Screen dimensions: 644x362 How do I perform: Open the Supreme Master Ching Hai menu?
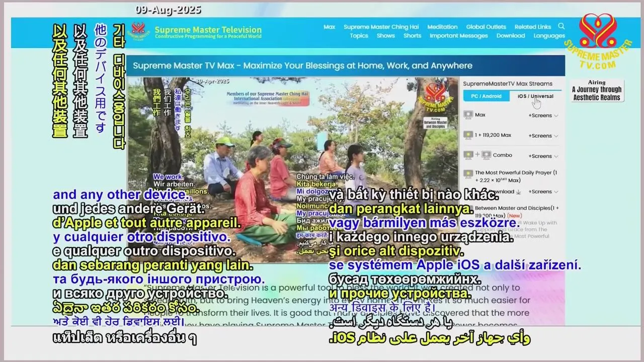point(381,27)
